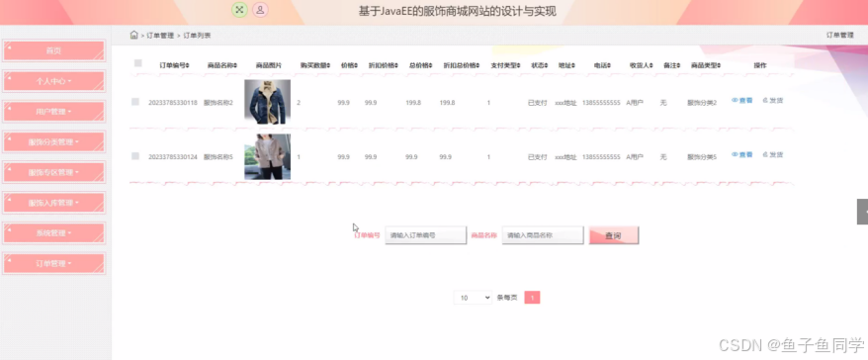Screen dimensions: 868x360
Task: Click 订单列表 in the breadcrumb
Action: [197, 36]
